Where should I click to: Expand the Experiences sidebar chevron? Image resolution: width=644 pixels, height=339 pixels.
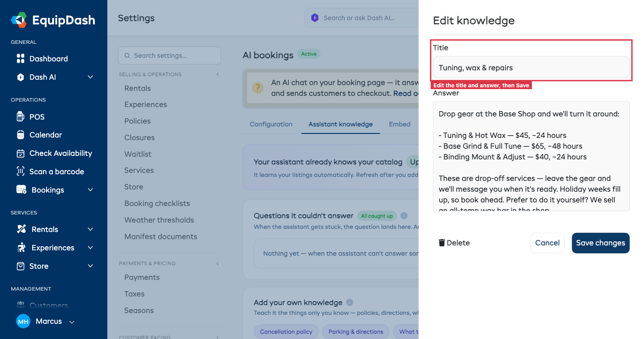pyautogui.click(x=90, y=248)
